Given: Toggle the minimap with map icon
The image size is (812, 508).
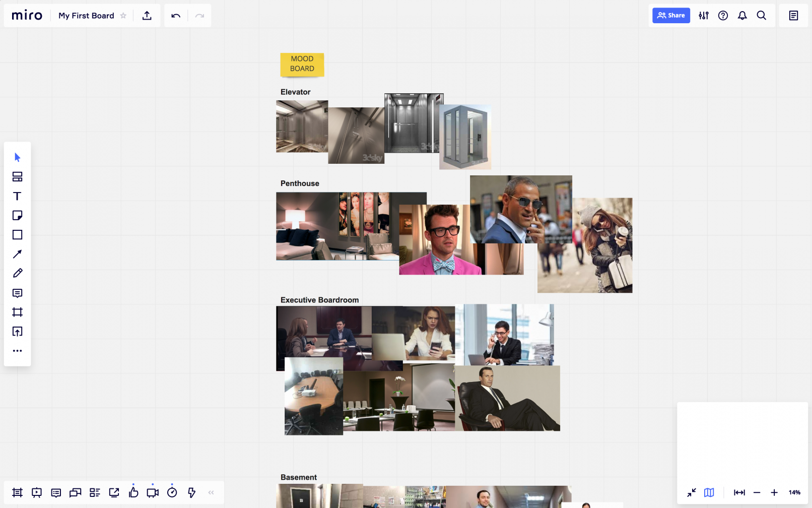Looking at the screenshot, I should tap(709, 492).
